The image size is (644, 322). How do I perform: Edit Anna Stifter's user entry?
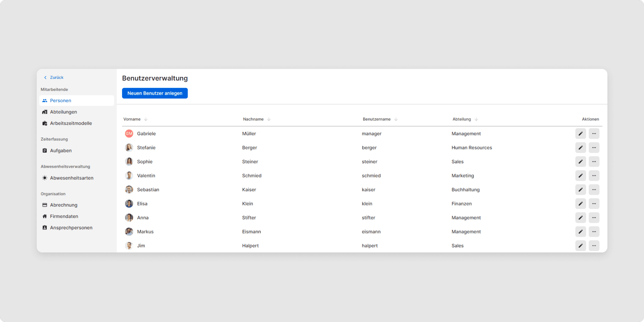[581, 218]
